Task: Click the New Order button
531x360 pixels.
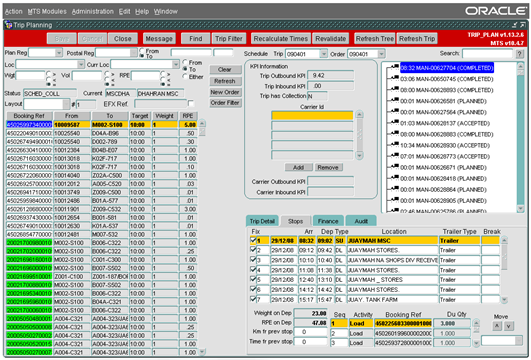Action: pos(225,92)
